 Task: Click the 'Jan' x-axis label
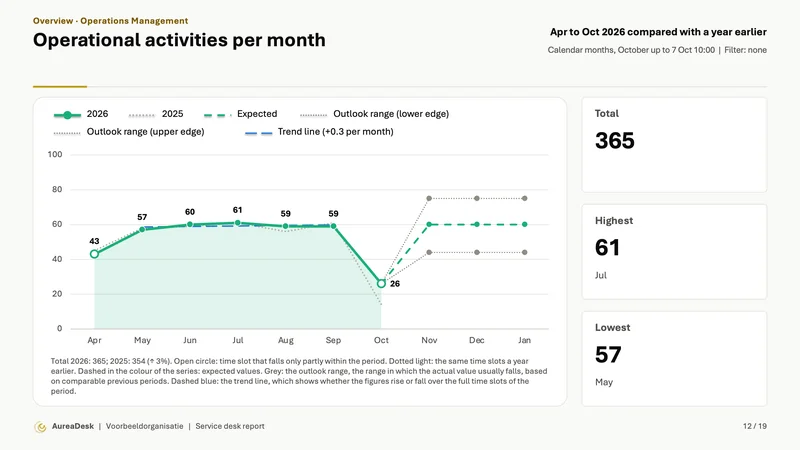524,340
